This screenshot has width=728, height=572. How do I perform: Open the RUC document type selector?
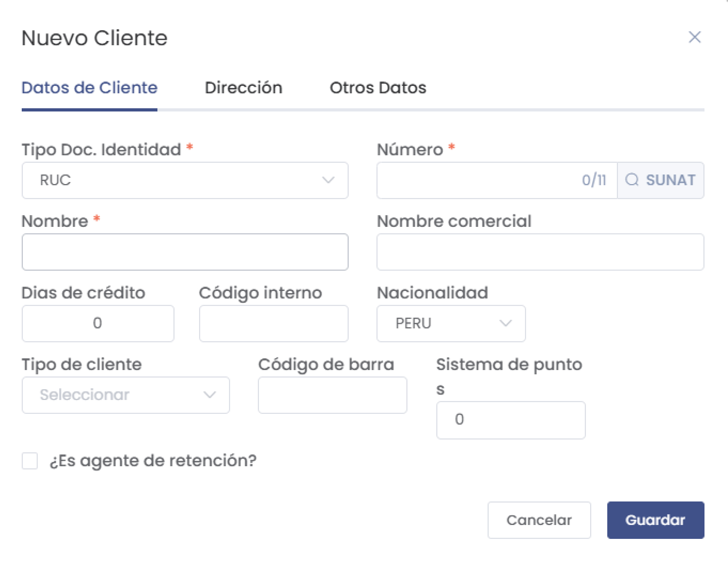(x=185, y=180)
